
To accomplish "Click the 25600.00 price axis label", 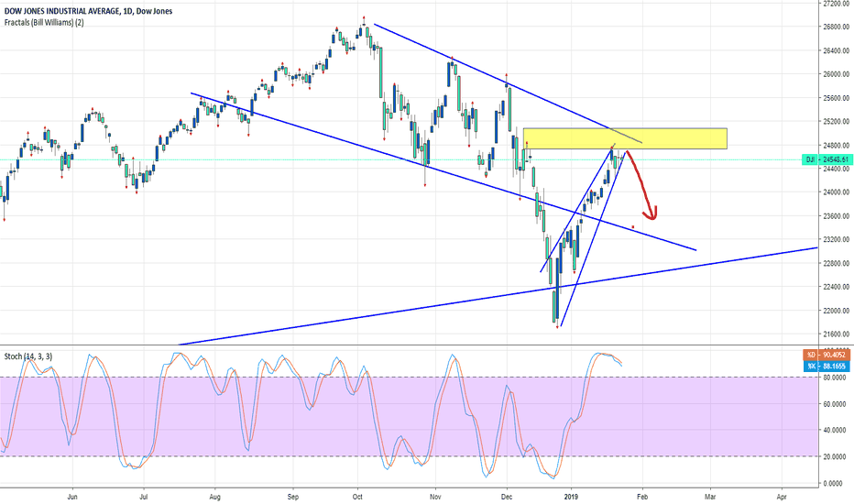I will tap(836, 98).
